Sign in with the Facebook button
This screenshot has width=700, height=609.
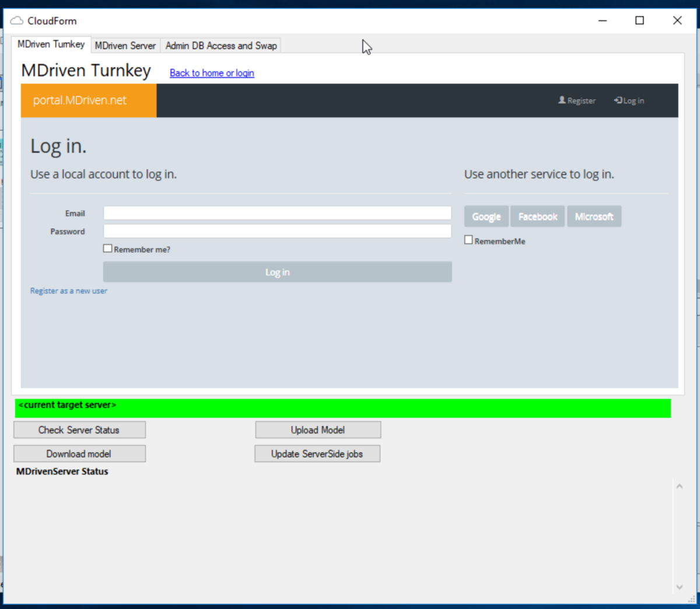pyautogui.click(x=538, y=216)
